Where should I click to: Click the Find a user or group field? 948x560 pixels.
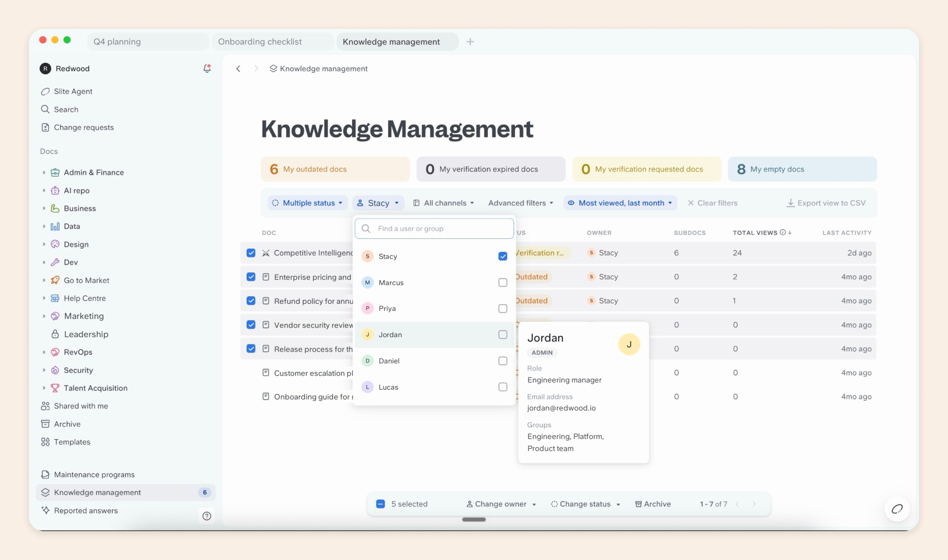[x=434, y=228]
